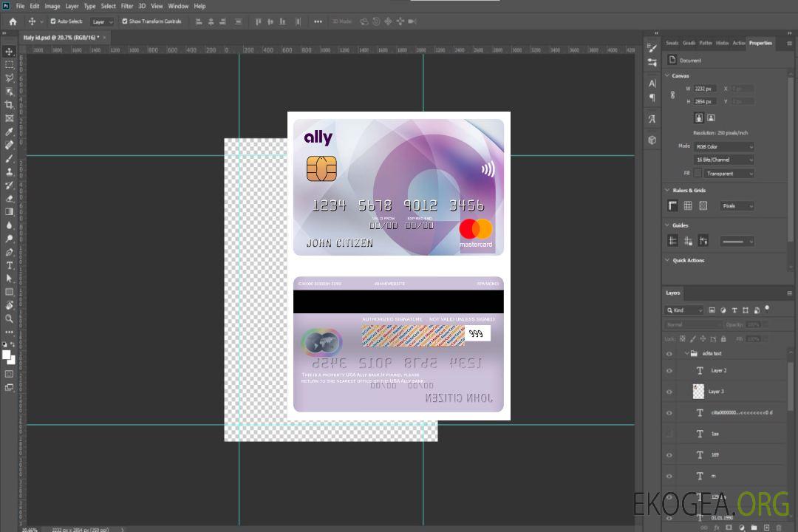The width and height of the screenshot is (798, 532).
Task: Switch to the Properties tab
Action: tap(760, 44)
